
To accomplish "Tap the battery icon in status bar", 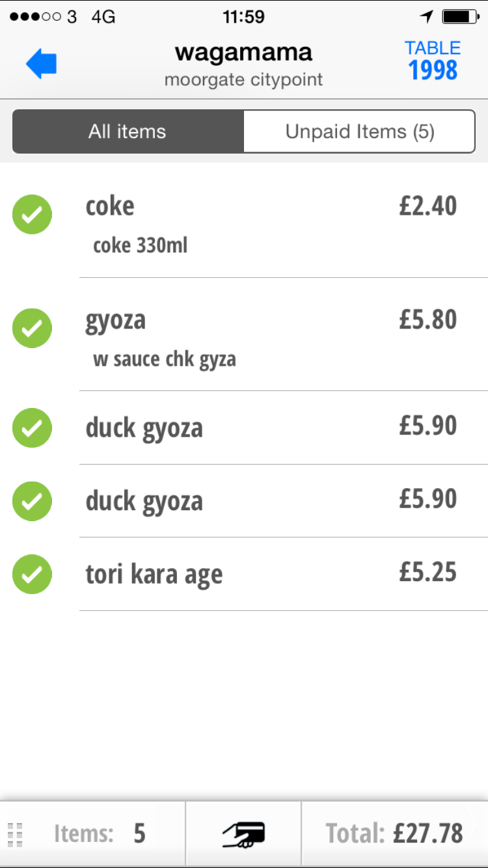I will pos(459,17).
